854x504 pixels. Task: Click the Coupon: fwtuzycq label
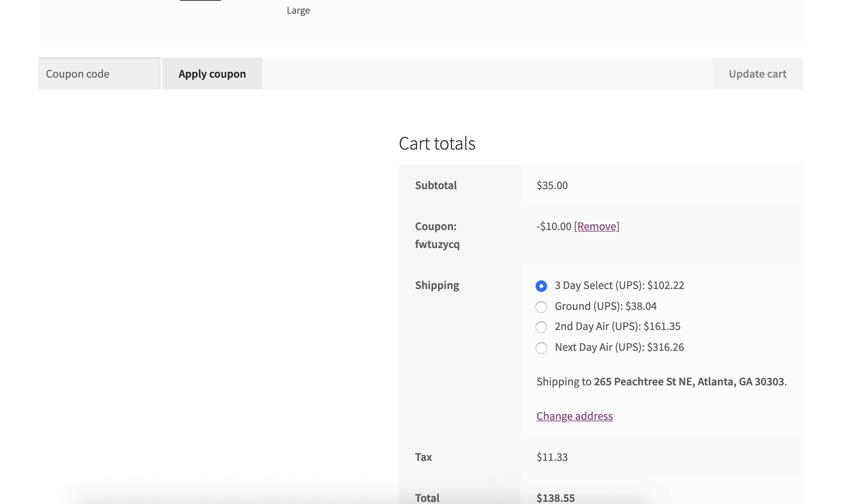click(x=437, y=235)
